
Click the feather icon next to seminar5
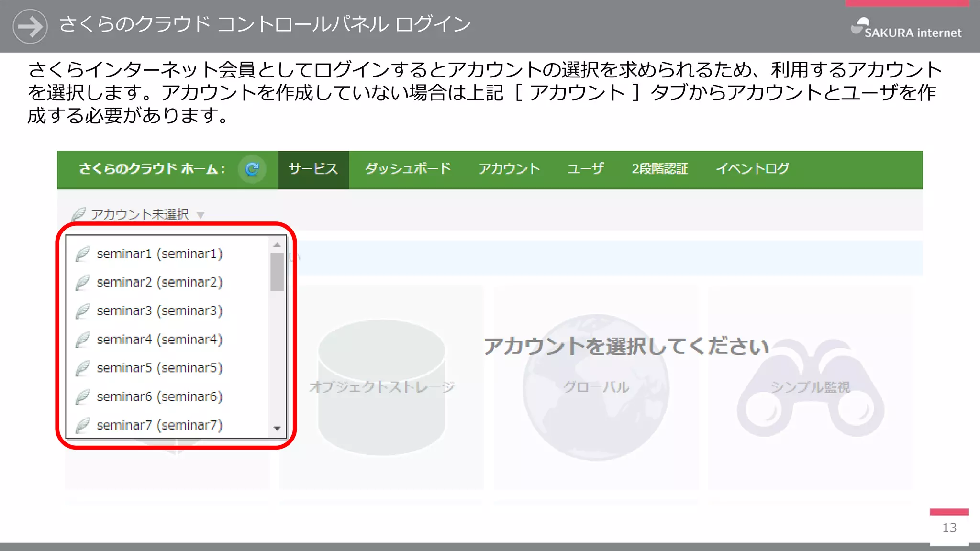(82, 369)
